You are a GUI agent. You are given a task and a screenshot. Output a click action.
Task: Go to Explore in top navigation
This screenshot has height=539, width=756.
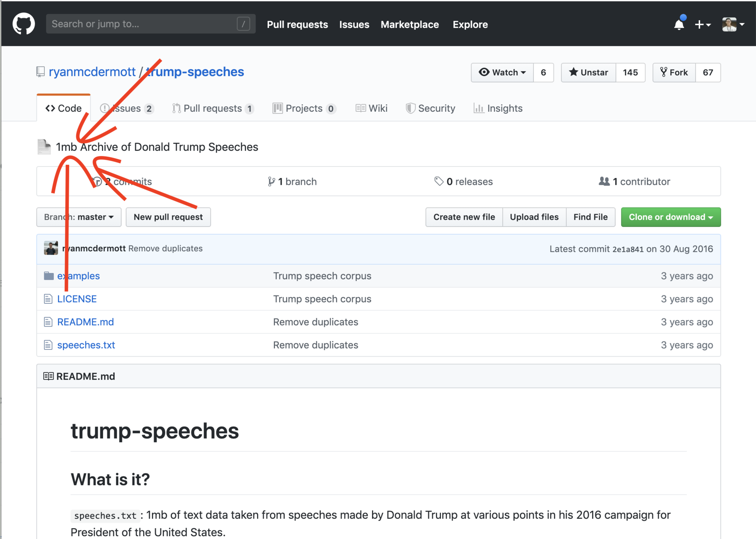(470, 24)
